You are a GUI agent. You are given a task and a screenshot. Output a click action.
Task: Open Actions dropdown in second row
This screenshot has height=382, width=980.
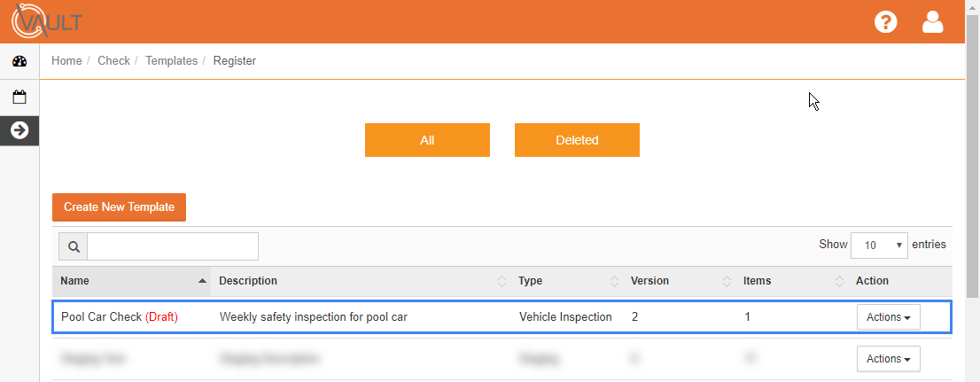888,359
